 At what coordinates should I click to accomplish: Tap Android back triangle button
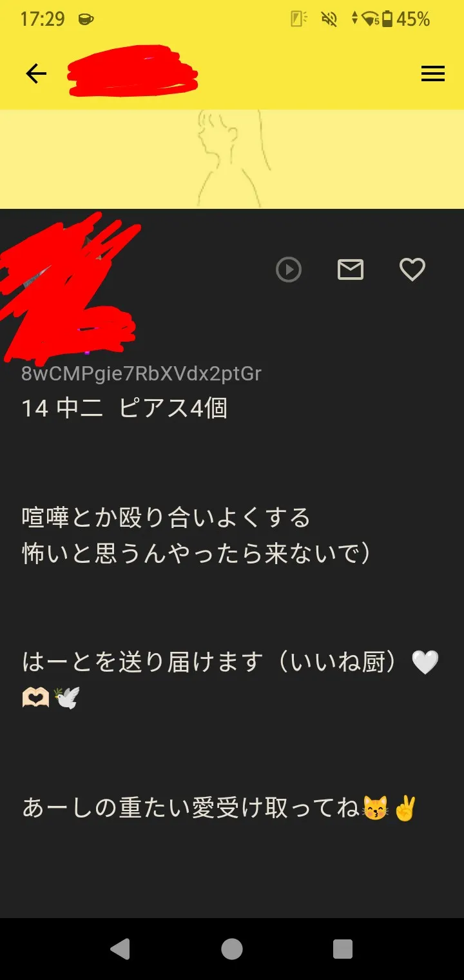(120, 949)
